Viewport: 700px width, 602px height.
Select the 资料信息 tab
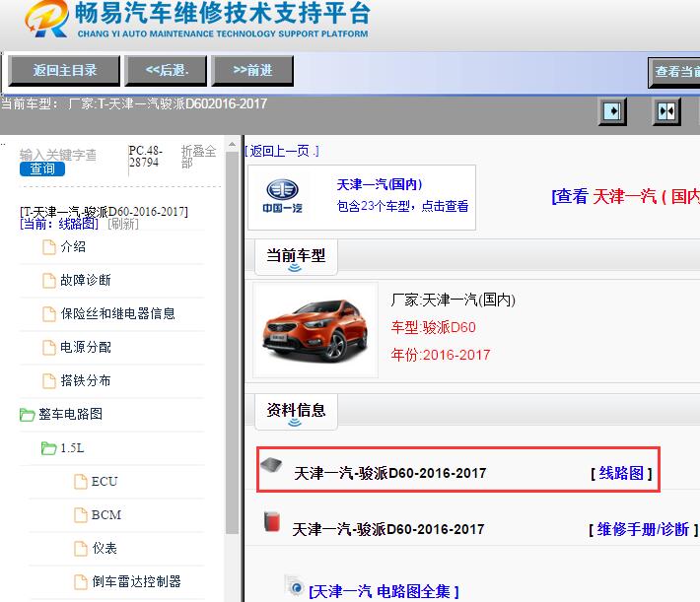coord(296,412)
